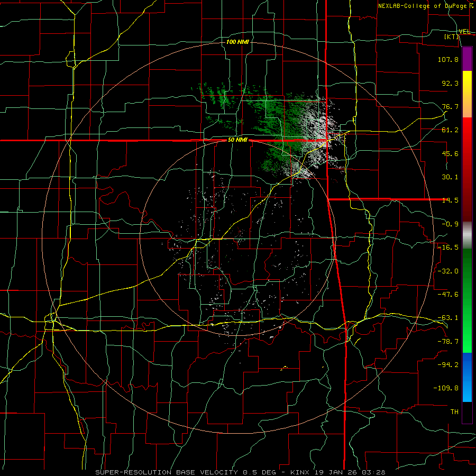Click the 45.6 velocity scale value
The height and width of the screenshot is (476, 476).
(x=450, y=153)
